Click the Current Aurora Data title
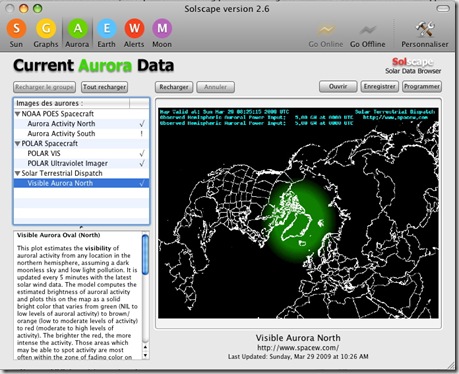The width and height of the screenshot is (459, 374). (93, 65)
